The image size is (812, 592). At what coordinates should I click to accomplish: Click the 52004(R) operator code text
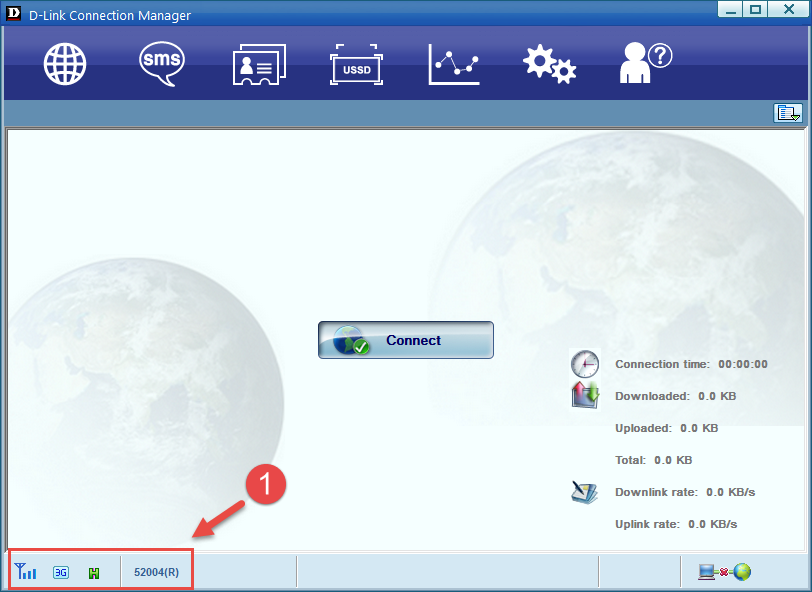point(156,572)
